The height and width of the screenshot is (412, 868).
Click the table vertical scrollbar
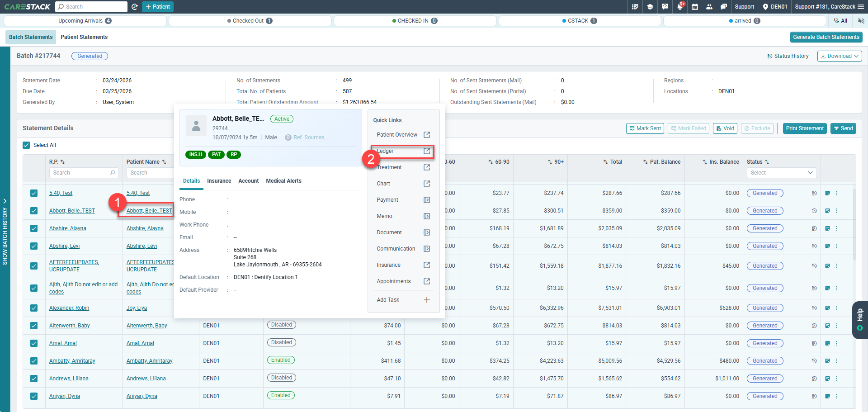(854, 225)
